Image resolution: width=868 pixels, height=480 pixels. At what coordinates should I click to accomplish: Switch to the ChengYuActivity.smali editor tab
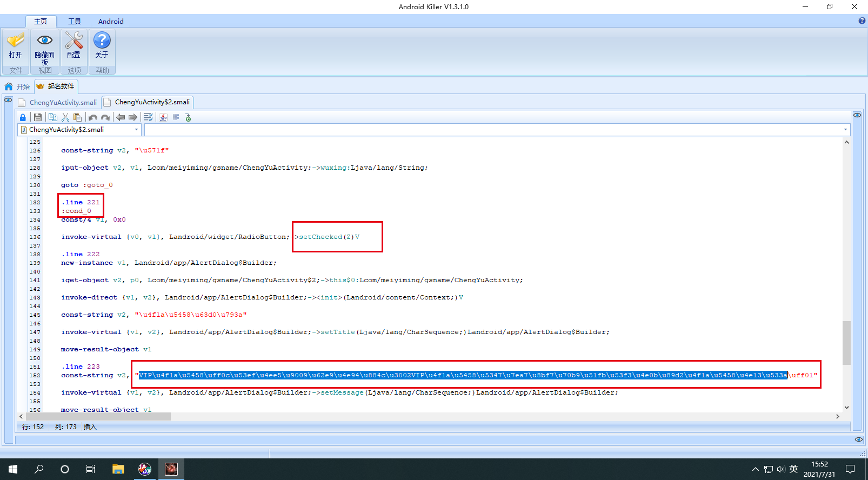[x=57, y=102]
